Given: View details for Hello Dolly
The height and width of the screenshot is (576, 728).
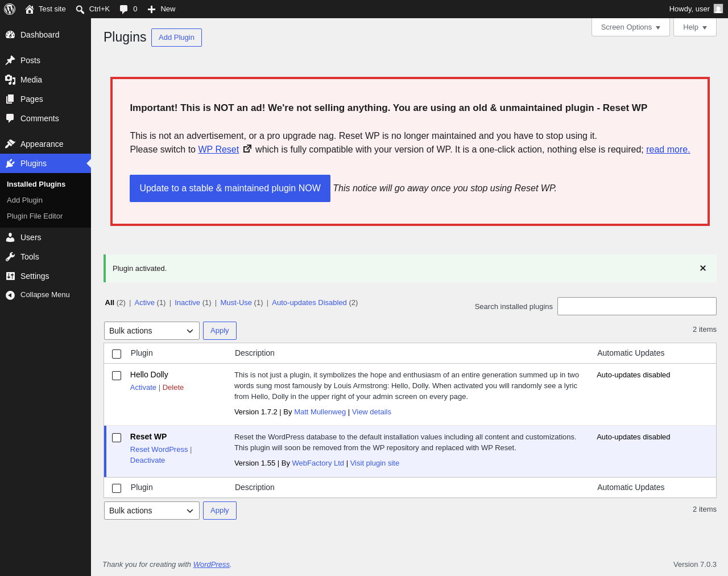Looking at the screenshot, I should coord(371,412).
